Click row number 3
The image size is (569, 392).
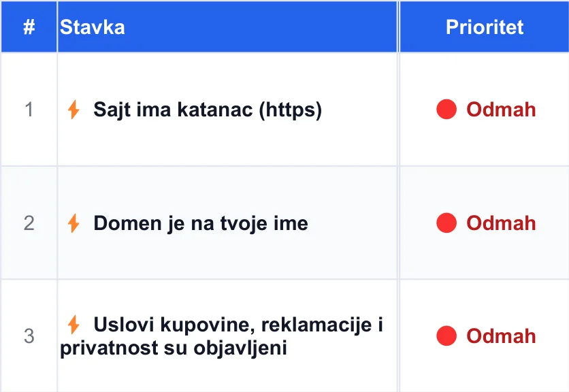[29, 336]
